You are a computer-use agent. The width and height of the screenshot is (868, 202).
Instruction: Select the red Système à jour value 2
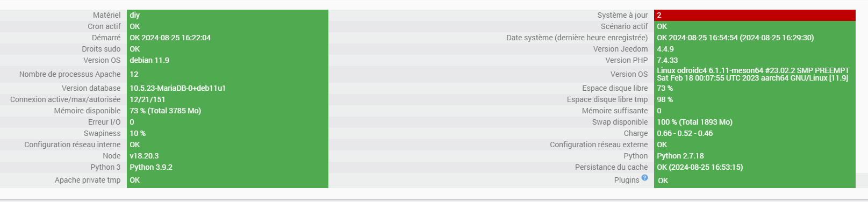(x=755, y=15)
